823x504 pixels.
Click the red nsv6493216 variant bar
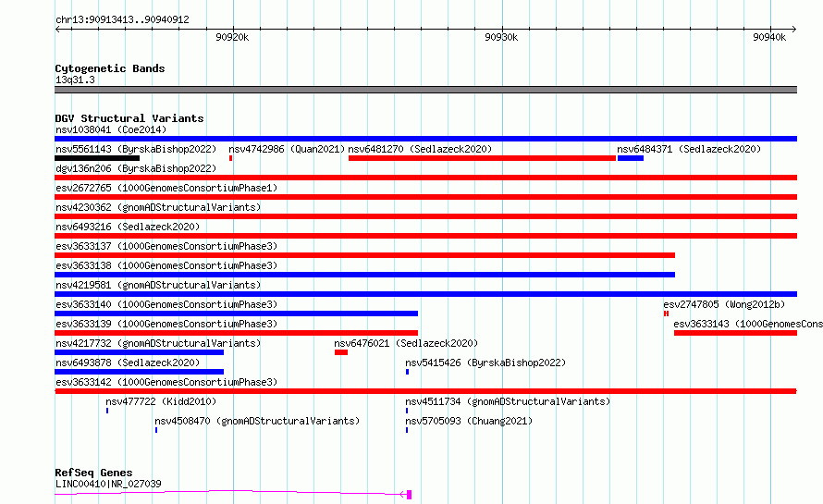(x=425, y=236)
